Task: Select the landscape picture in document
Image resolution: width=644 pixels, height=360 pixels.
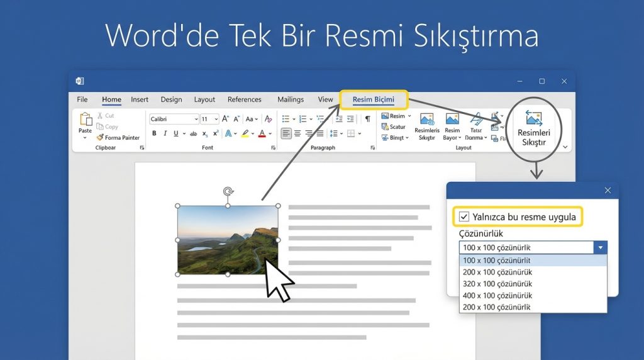Action: click(228, 240)
